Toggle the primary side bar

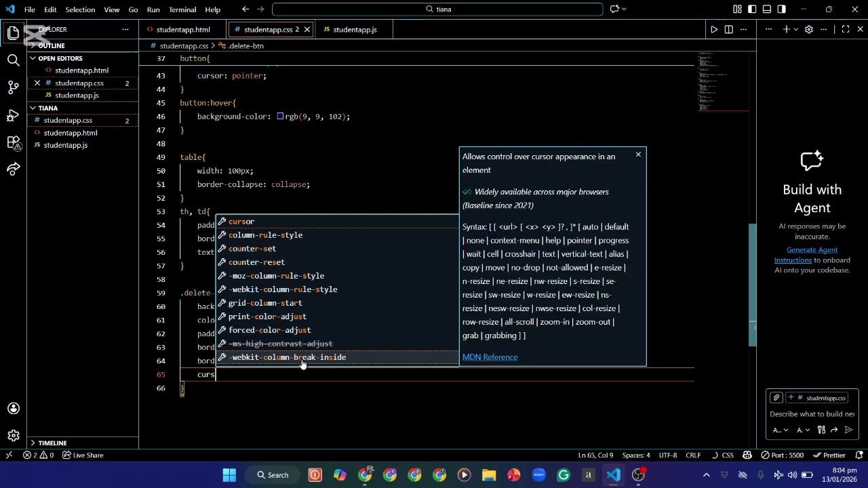pos(752,9)
